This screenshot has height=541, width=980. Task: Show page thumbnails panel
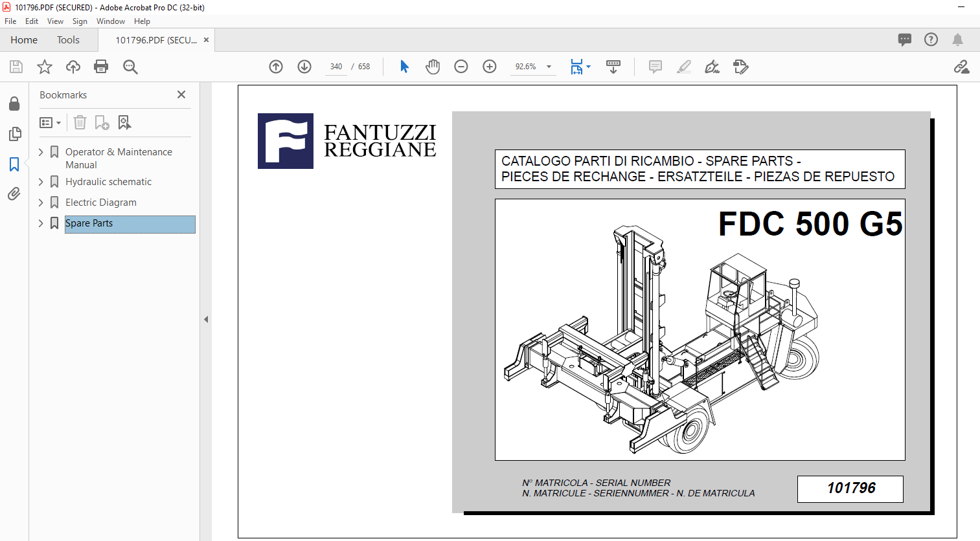(14, 134)
